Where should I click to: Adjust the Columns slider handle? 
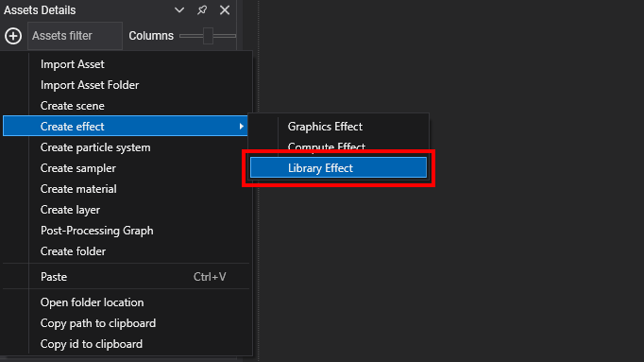click(x=209, y=36)
